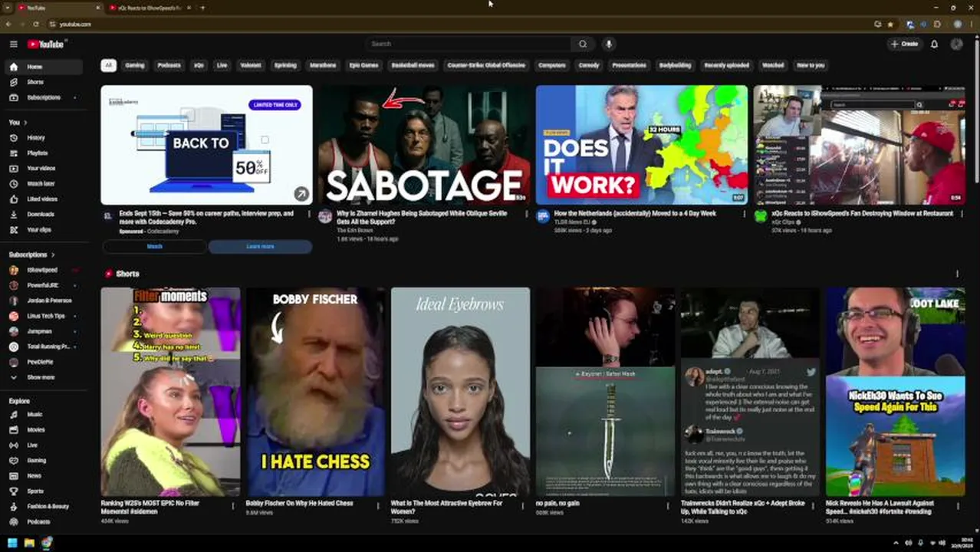Open Your videos in the sidebar
980x552 pixels.
point(44,168)
